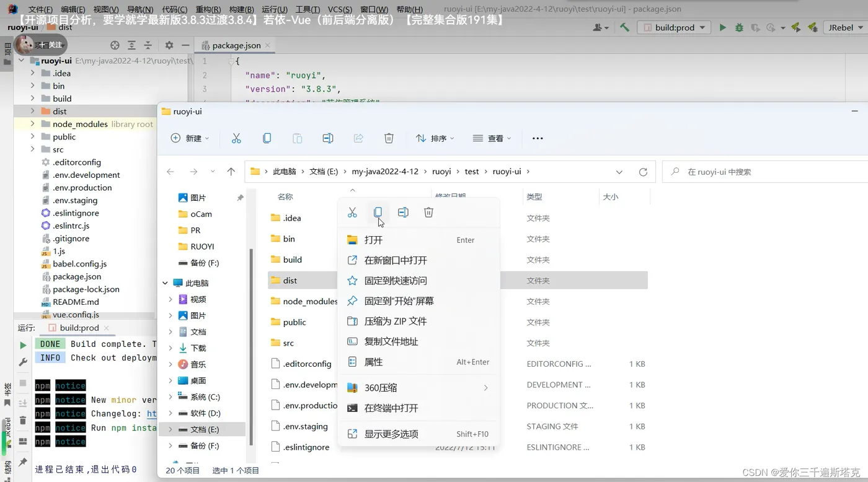Viewport: 868px width, 482px height.
Task: Click the Debug with JRebel rocket icon
Action: pyautogui.click(x=813, y=27)
